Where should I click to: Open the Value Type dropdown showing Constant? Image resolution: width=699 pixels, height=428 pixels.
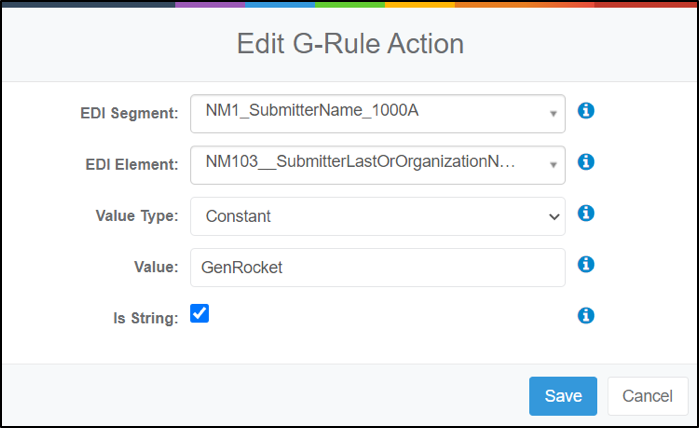[x=378, y=216]
